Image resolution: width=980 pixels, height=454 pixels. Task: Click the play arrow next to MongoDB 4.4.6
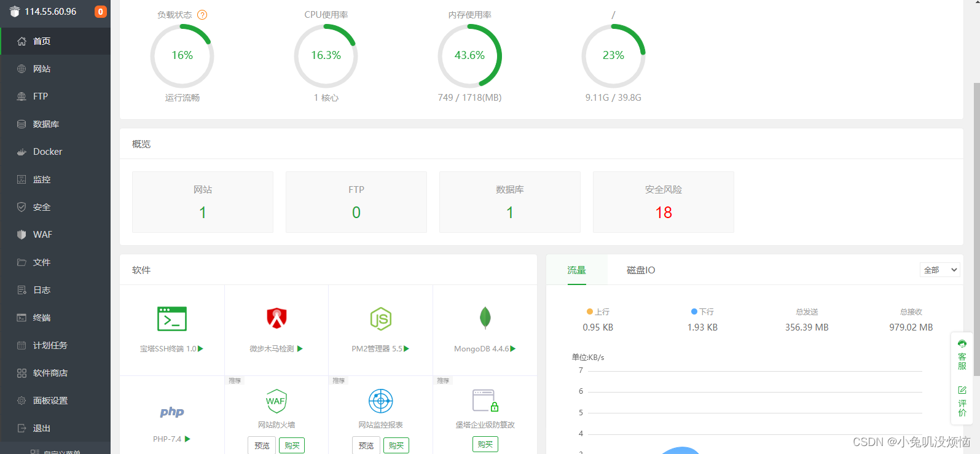513,349
